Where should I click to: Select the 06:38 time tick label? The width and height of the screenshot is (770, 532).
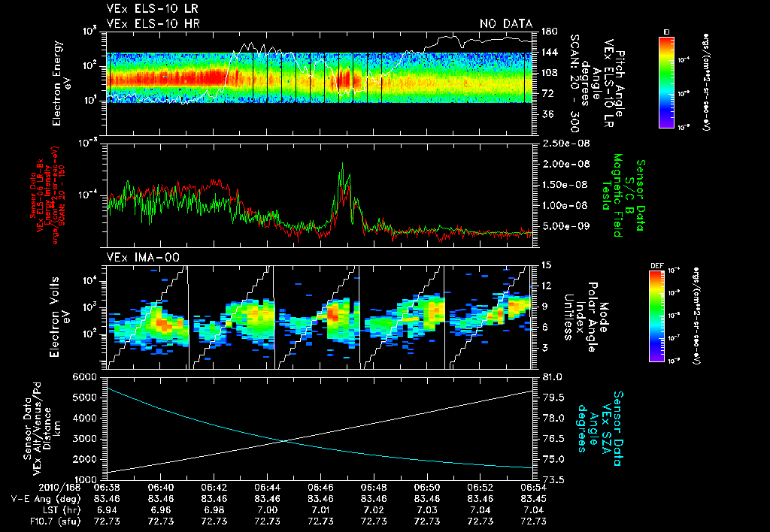[x=107, y=489]
